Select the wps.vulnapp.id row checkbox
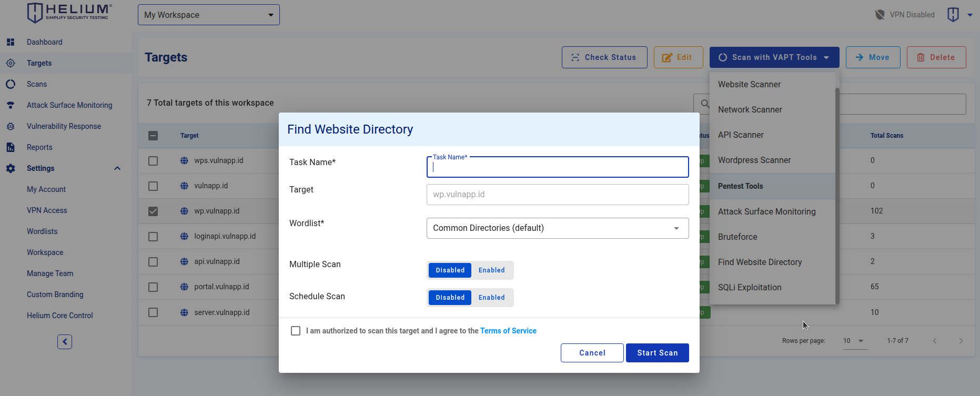 [153, 161]
